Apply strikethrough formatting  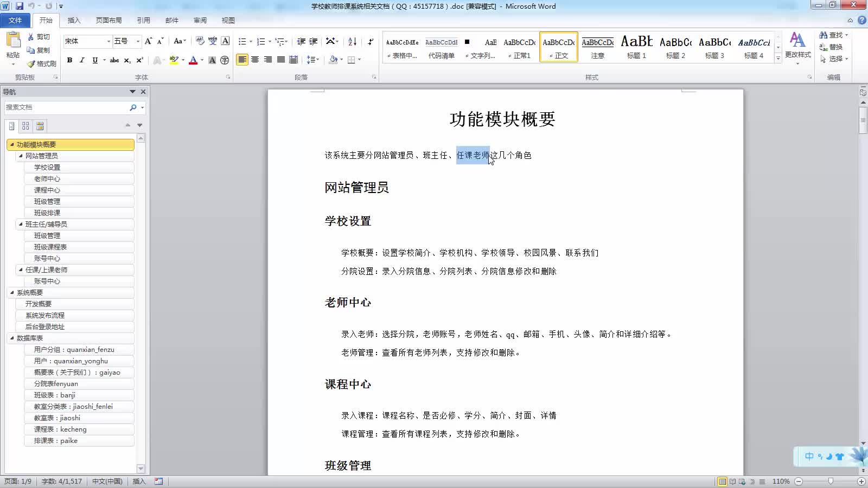click(x=114, y=60)
